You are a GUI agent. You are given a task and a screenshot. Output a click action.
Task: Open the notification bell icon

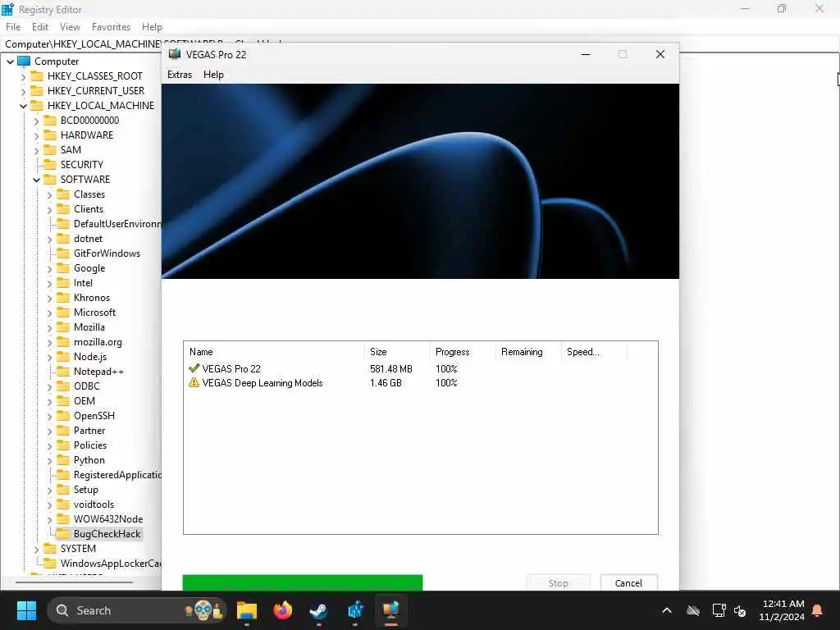click(x=818, y=610)
